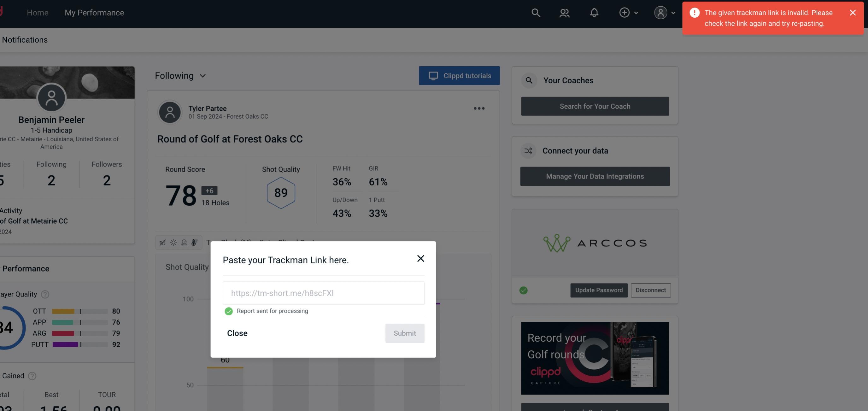Screen dimensions: 868x411
Task: Expand the plus icon dropdown menu
Action: point(628,12)
